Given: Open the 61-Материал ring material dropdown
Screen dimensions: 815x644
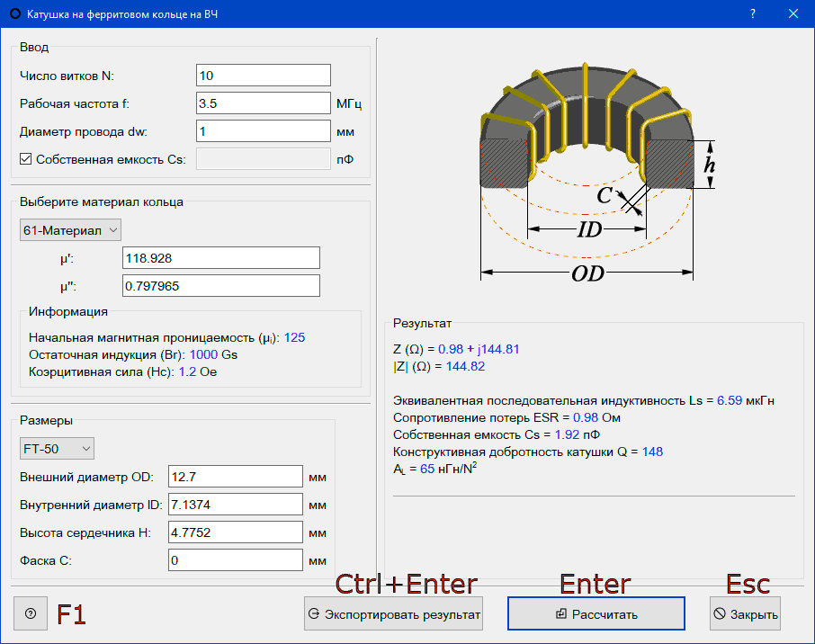Looking at the screenshot, I should [70, 230].
